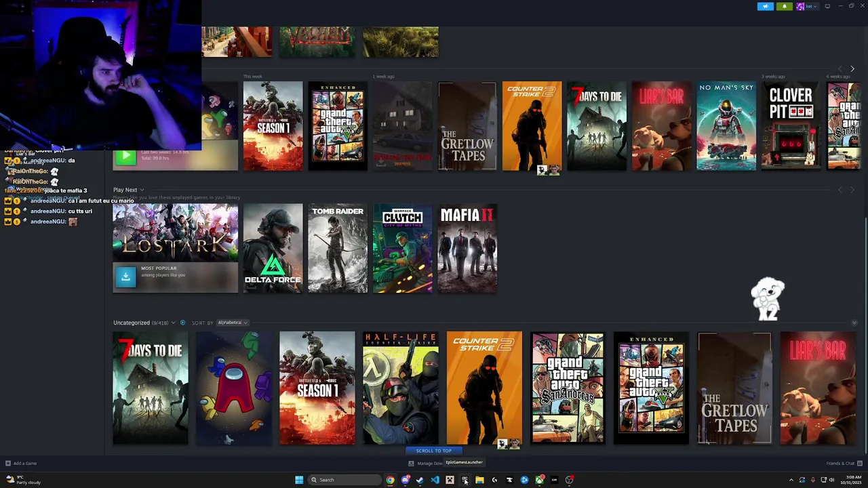Open Mafia II in Play Next
This screenshot has height=488, width=868.
tap(467, 248)
